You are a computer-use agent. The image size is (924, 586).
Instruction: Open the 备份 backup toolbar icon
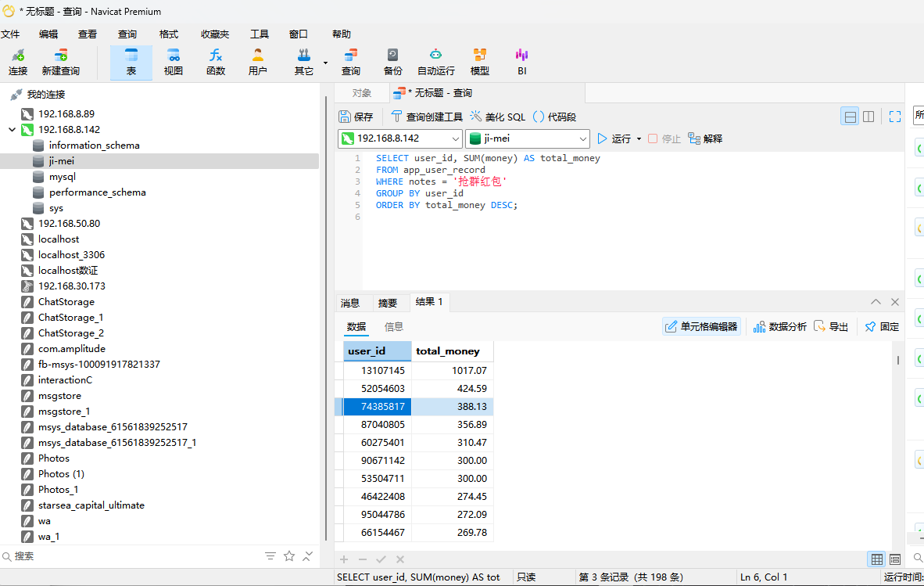[392, 62]
